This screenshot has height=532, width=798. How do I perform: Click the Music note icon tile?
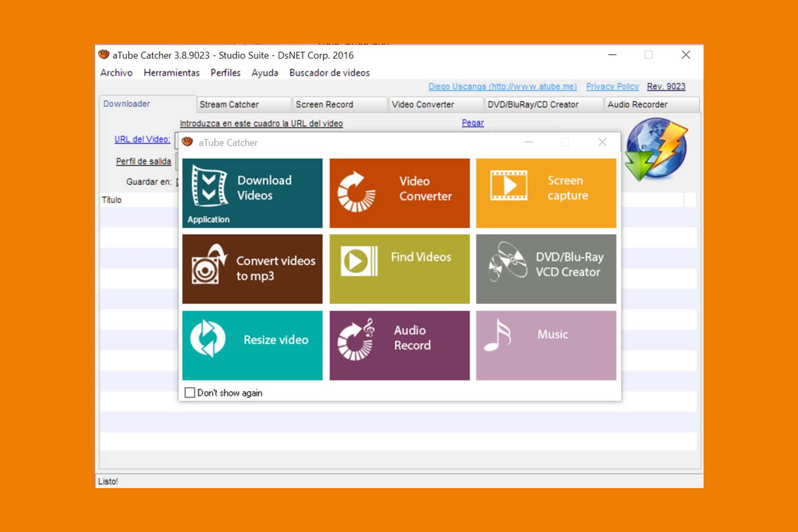click(497, 335)
